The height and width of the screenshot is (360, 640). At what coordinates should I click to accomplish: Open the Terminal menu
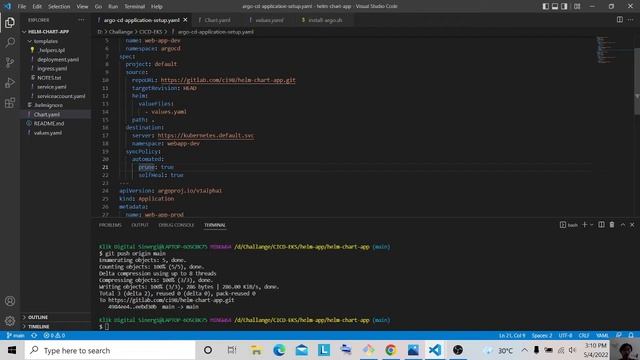pos(134,6)
